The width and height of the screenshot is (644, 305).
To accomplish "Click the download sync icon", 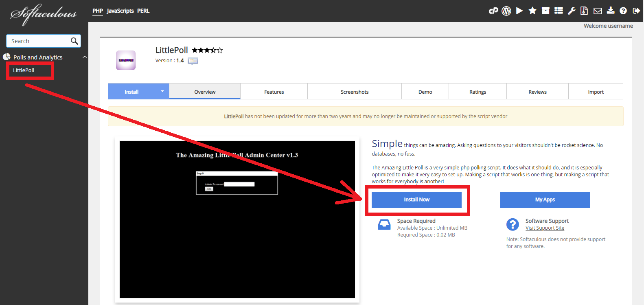I will (x=611, y=11).
